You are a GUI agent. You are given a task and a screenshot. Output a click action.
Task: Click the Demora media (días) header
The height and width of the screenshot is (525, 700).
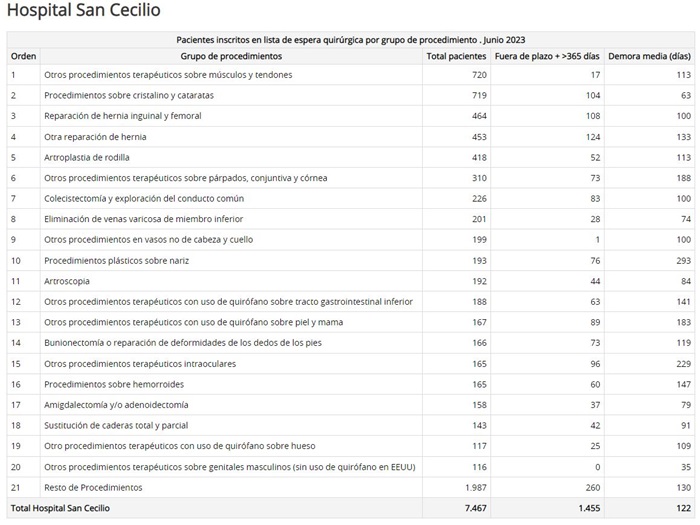pyautogui.click(x=650, y=56)
